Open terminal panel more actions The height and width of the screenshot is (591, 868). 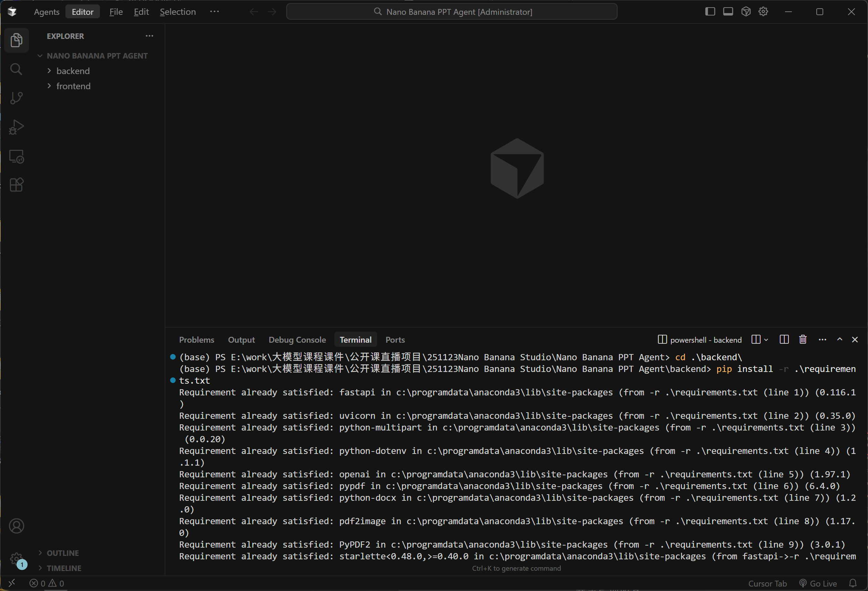pyautogui.click(x=823, y=339)
